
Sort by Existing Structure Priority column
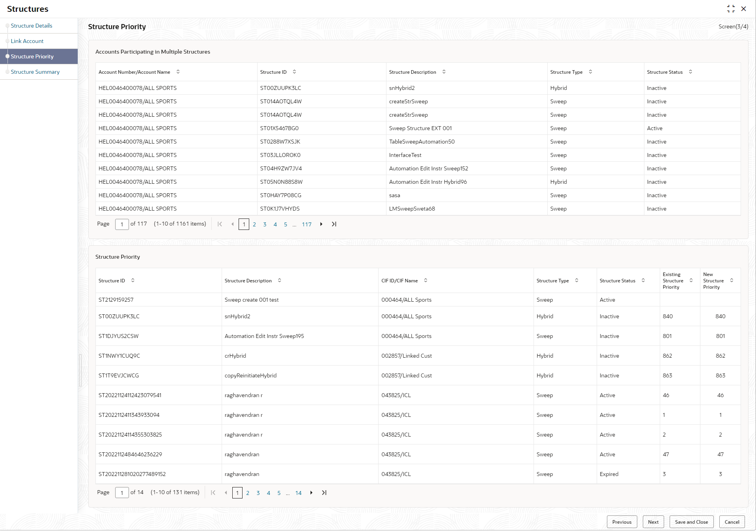tap(691, 280)
